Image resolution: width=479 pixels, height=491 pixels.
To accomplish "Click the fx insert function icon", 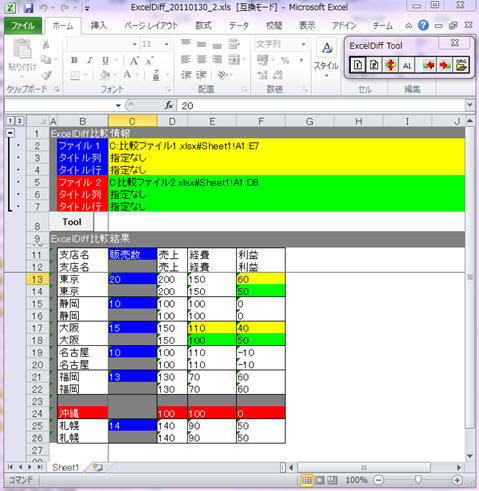I will tap(169, 106).
